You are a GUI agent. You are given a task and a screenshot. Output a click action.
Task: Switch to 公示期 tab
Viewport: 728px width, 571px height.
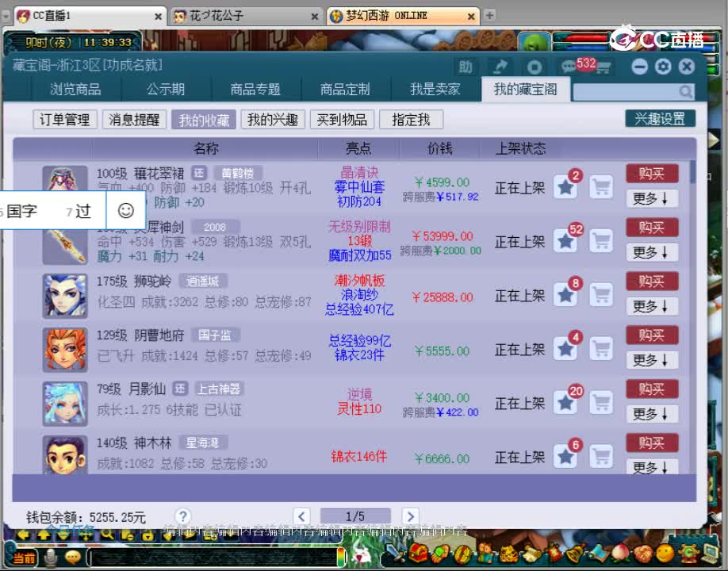(166, 90)
